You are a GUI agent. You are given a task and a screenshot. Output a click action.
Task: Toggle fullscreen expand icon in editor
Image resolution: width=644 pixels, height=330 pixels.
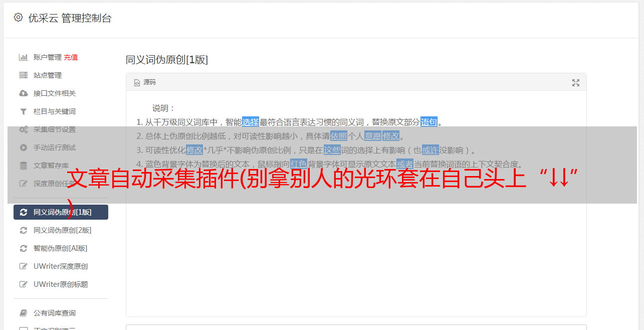click(576, 83)
